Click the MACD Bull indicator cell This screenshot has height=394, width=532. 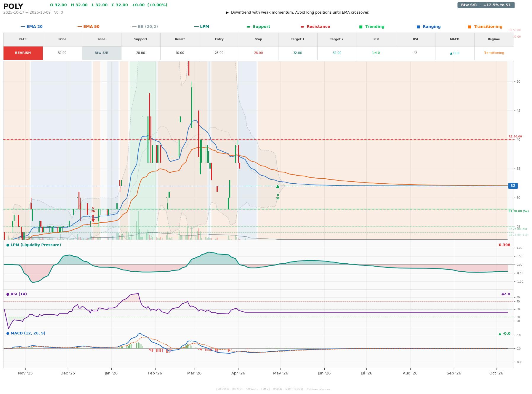click(x=454, y=53)
